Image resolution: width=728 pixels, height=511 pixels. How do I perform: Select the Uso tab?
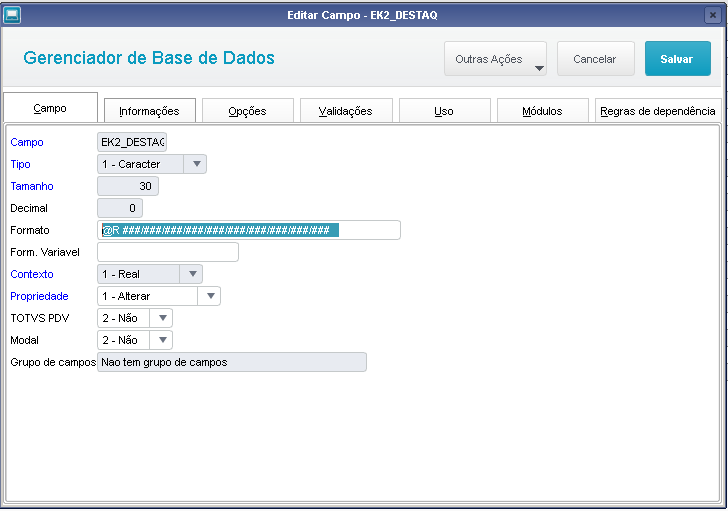pyautogui.click(x=444, y=111)
